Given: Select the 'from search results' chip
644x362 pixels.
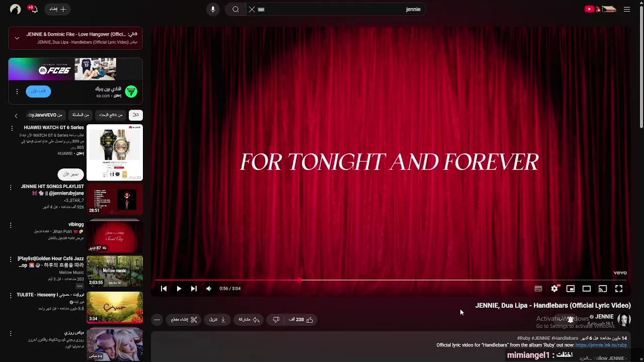Looking at the screenshot, I should tap(111, 115).
